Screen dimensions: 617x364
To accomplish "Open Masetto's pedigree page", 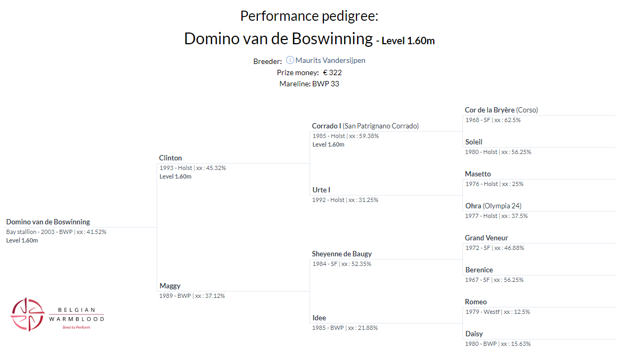I will coord(478,174).
